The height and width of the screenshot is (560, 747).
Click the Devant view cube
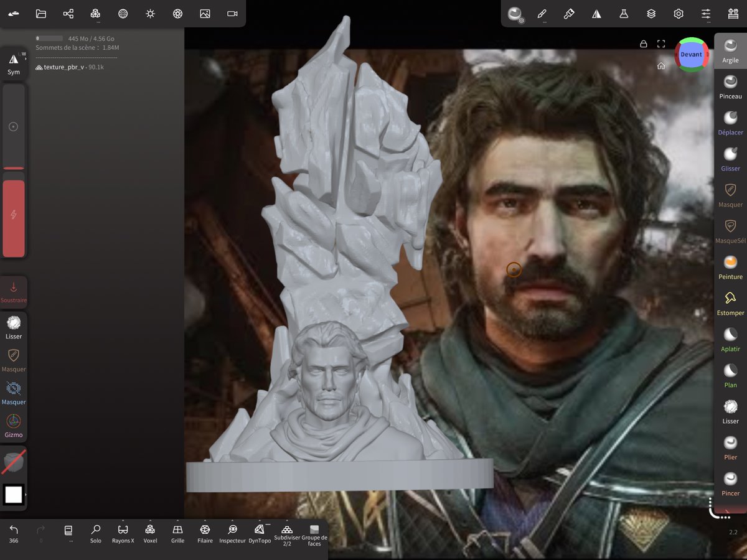(x=691, y=54)
